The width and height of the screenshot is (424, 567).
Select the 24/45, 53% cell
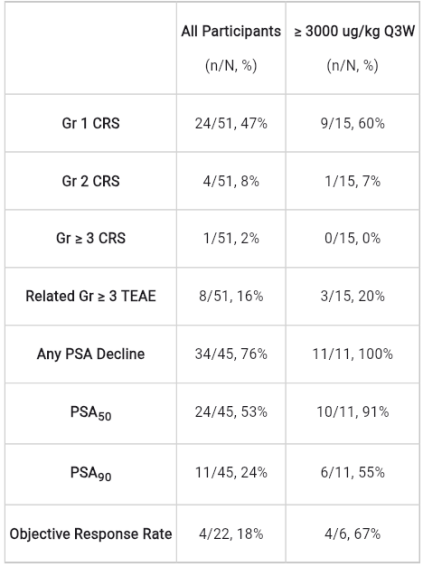pos(231,412)
